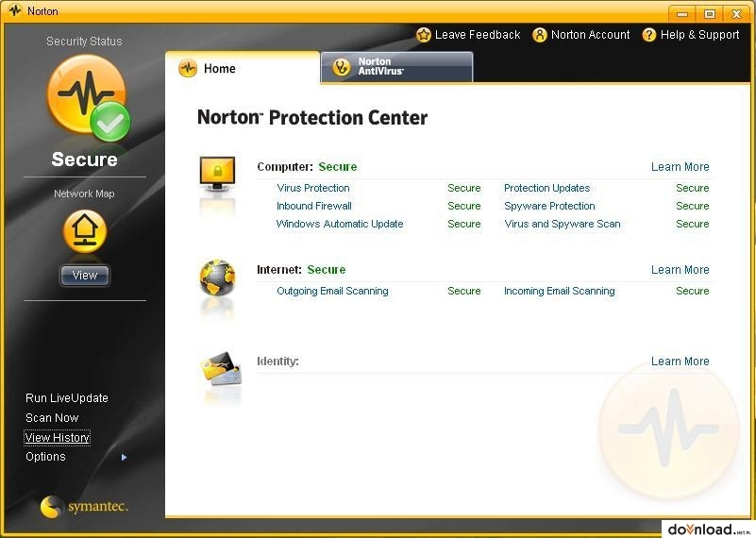
Task: Click the Internet: Secure heading
Action: (301, 270)
